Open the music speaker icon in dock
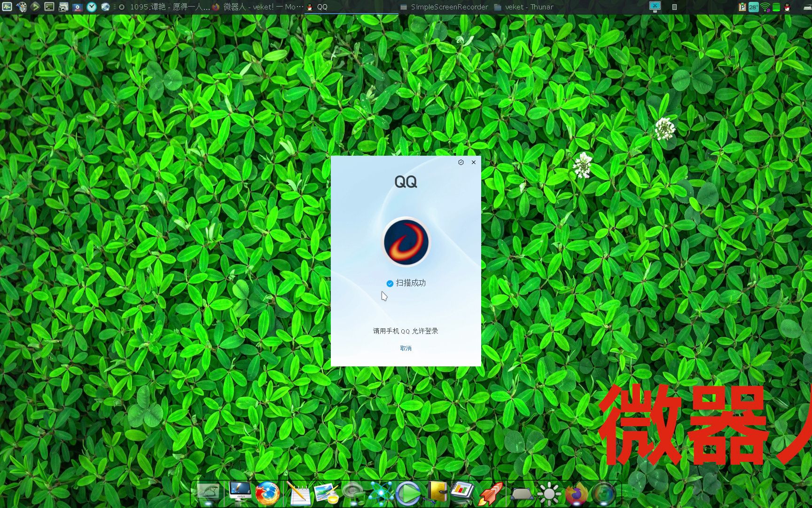Screen dimensions: 812x508 tap(353, 494)
